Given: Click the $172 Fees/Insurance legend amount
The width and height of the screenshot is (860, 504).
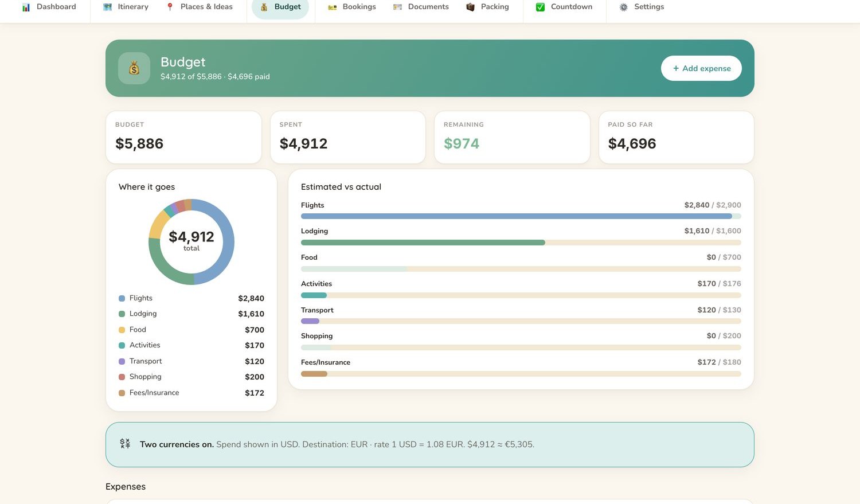Looking at the screenshot, I should 255,393.
